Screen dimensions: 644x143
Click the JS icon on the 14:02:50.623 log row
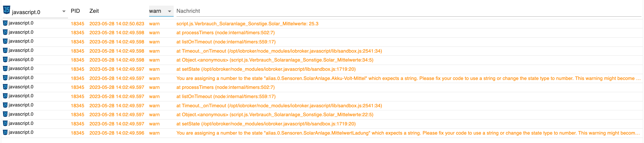point(5,23)
